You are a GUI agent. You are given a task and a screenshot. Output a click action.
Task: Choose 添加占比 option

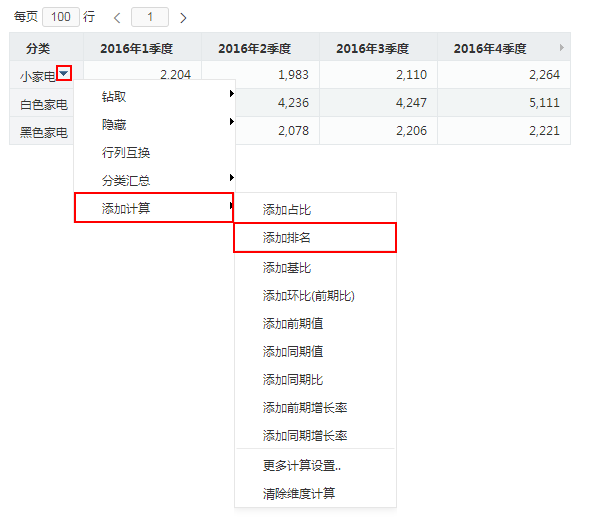(x=315, y=209)
